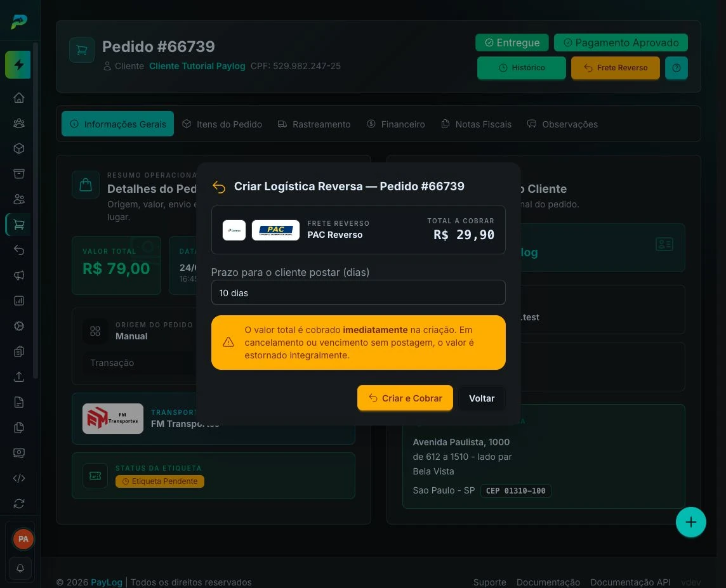
Task: Click the PayLog logo in the sidebar
Action: coord(19,21)
